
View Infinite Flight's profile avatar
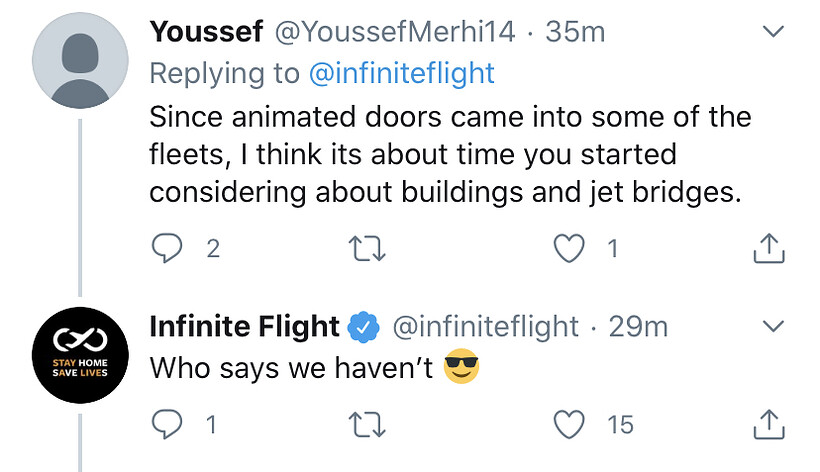pos(80,355)
